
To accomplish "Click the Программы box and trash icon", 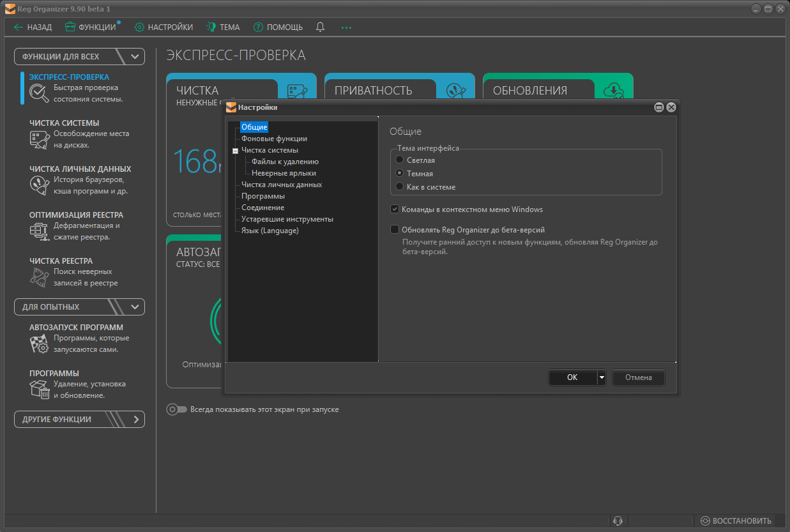I will 40,390.
